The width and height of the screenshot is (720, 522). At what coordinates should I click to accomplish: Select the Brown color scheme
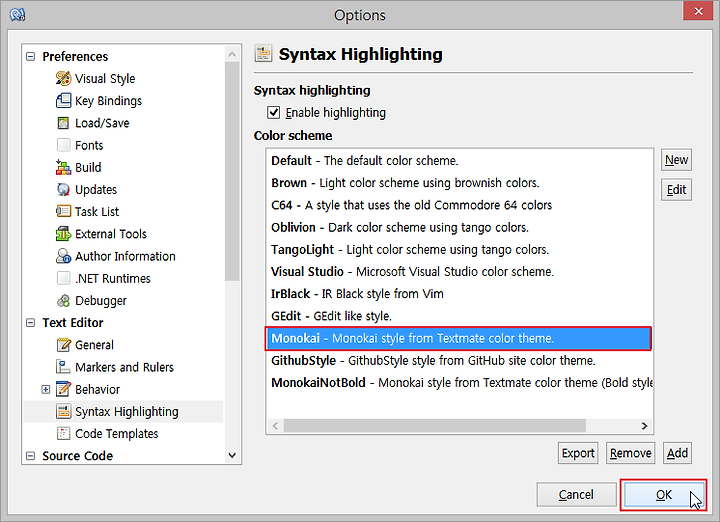tap(459, 183)
